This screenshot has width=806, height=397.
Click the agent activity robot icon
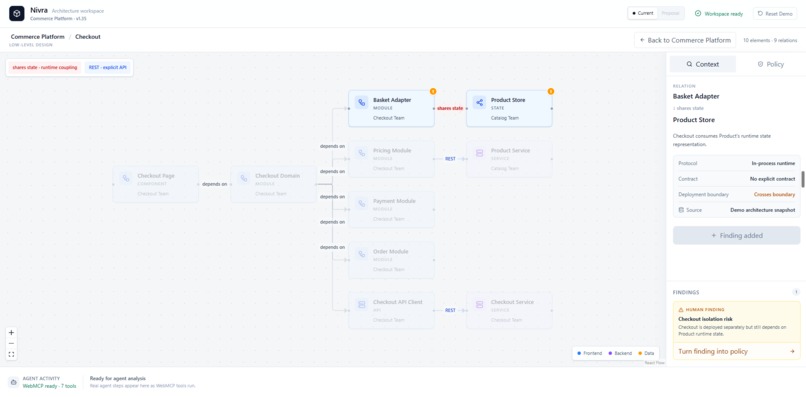[13, 382]
